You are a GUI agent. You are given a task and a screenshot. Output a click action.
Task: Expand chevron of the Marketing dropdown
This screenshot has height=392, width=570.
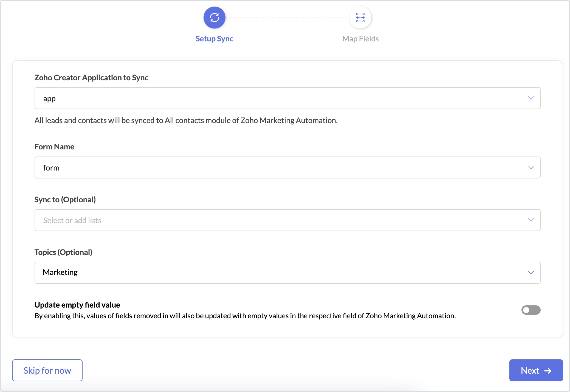click(x=531, y=273)
